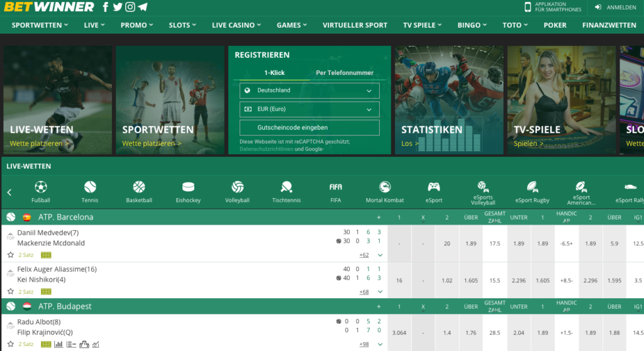The image size is (644, 351).
Task: Open the Virtueller Sport menu item
Action: pos(355,25)
